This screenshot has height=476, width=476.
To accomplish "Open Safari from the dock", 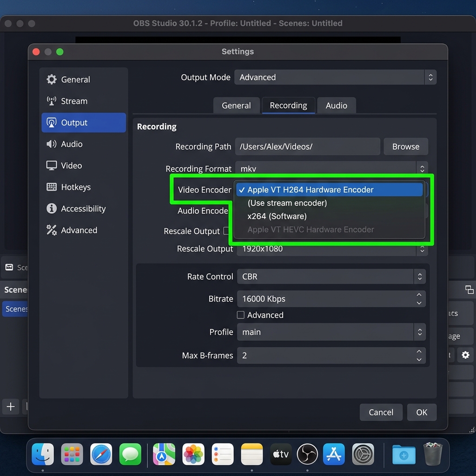I will tap(101, 454).
